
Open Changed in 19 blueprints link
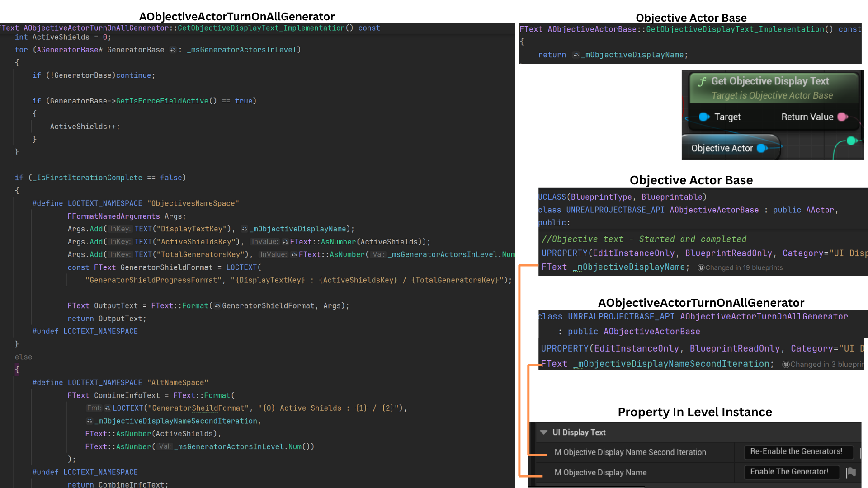tap(744, 267)
